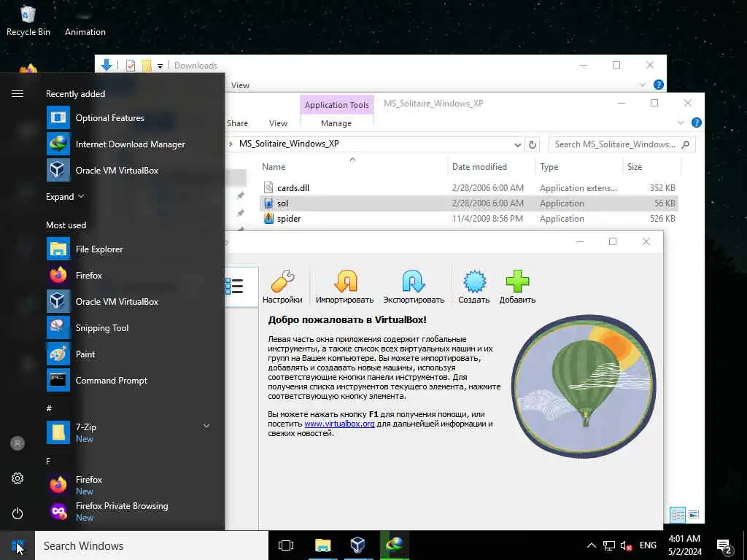
Task: Open Optional Features from Recently added
Action: click(109, 117)
